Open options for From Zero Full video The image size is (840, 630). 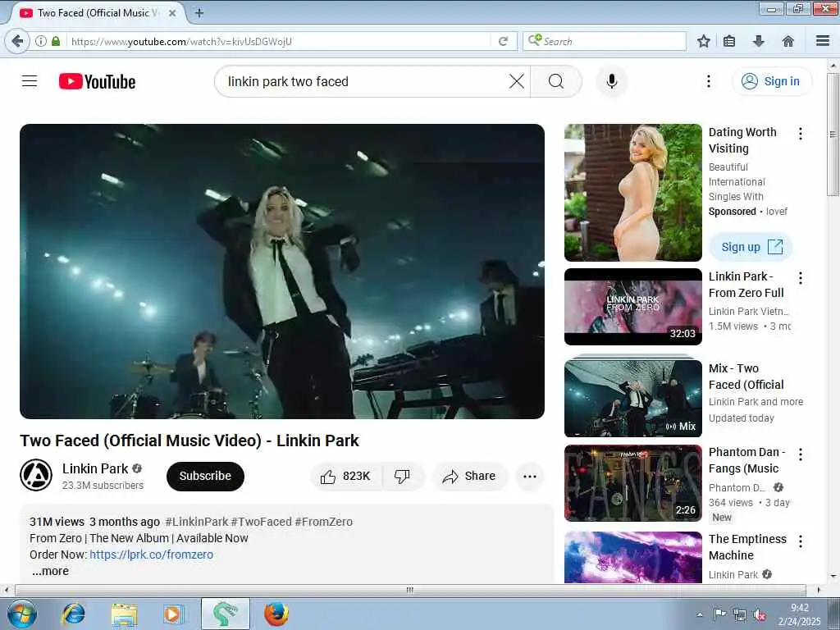coord(801,278)
